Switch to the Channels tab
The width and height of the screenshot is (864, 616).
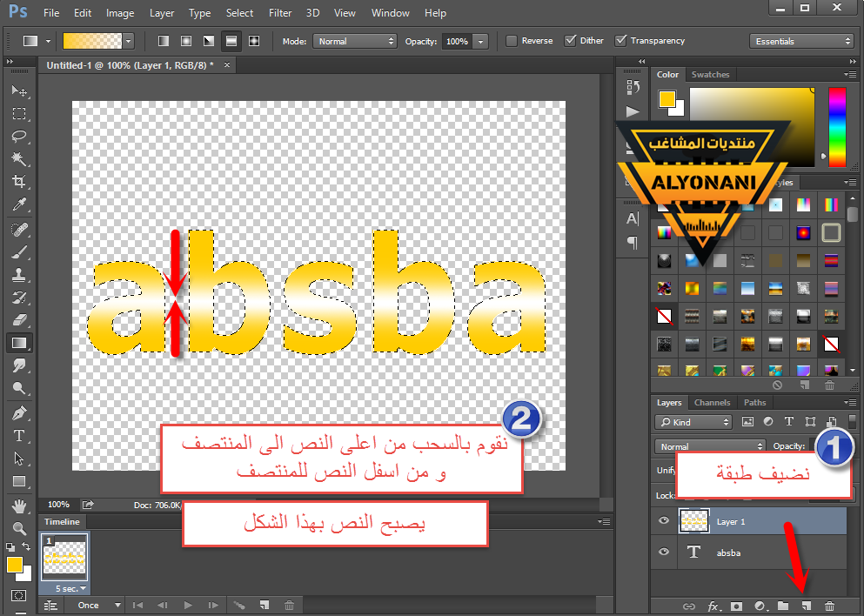pyautogui.click(x=712, y=403)
